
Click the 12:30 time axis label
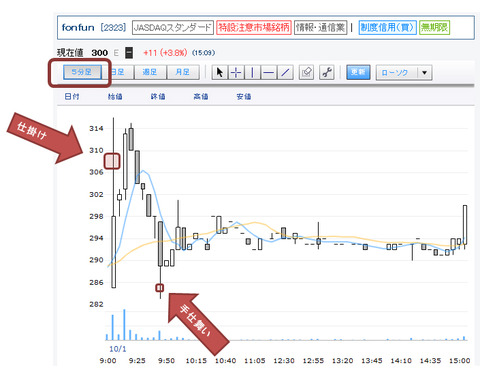point(284,361)
